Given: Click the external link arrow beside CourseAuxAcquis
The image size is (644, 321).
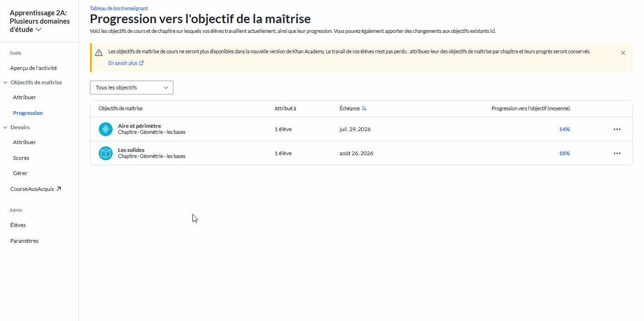Looking at the screenshot, I should click(x=58, y=189).
